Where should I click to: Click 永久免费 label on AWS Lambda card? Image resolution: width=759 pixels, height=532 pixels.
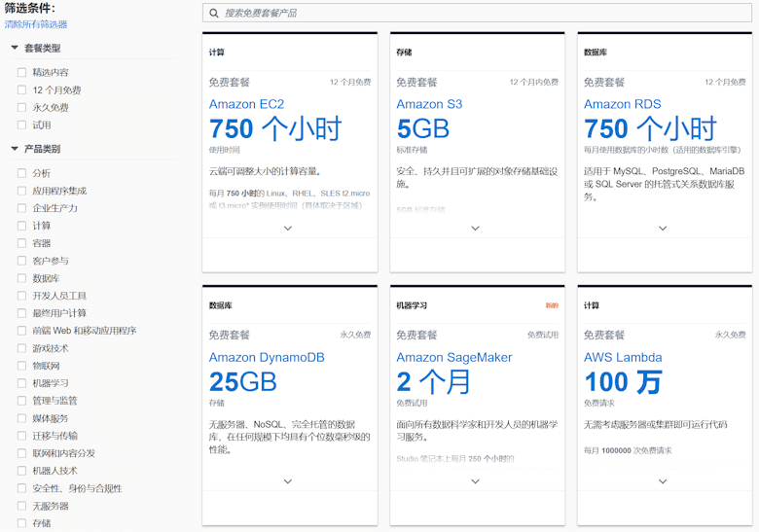pos(730,335)
